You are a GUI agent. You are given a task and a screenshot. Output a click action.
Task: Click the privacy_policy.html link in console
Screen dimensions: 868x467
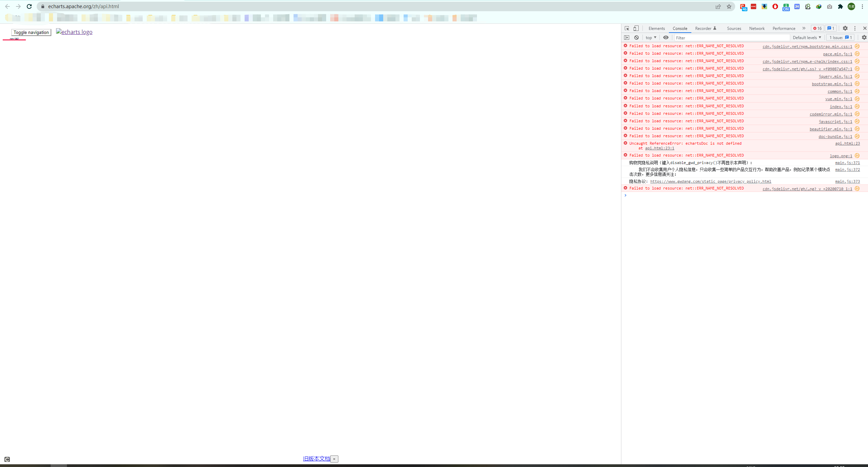711,181
